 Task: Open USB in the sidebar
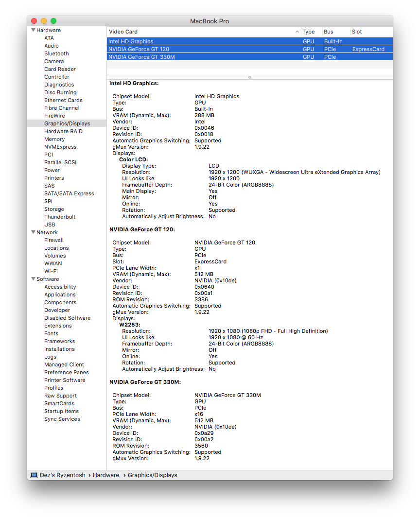pos(50,225)
